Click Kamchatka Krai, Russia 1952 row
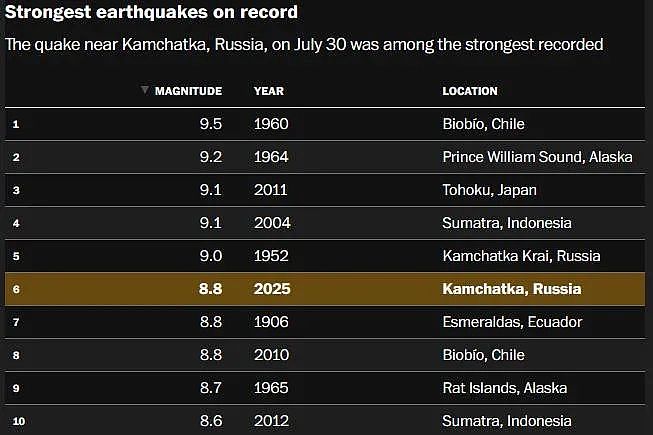The image size is (653, 435). 325,256
